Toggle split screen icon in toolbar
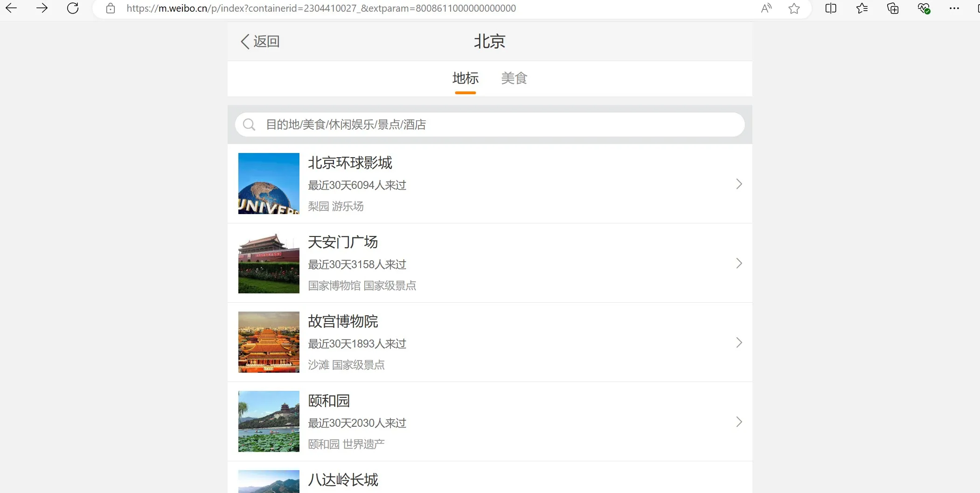Image resolution: width=980 pixels, height=493 pixels. (830, 8)
